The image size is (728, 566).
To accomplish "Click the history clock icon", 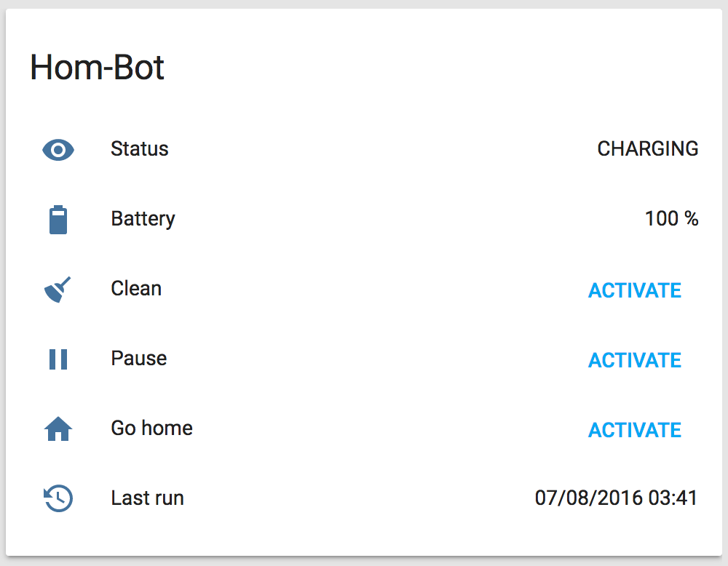I will click(58, 499).
